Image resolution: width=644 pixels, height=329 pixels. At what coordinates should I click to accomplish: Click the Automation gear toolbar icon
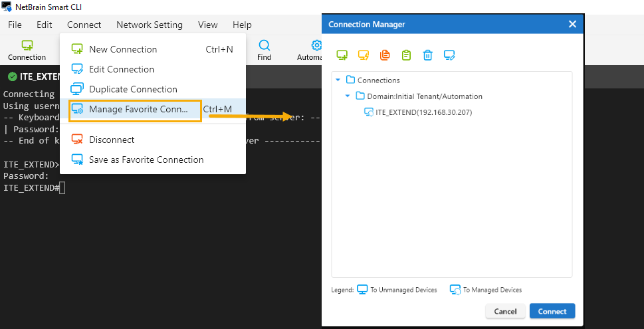(316, 45)
